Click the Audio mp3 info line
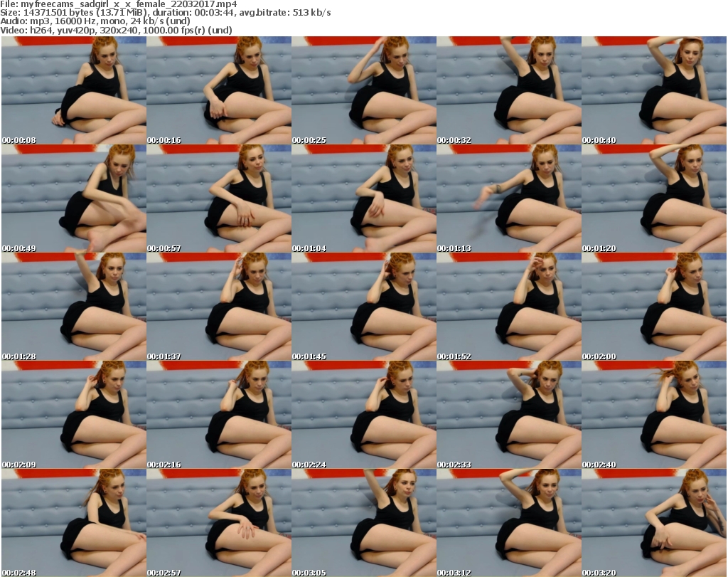 95,21
